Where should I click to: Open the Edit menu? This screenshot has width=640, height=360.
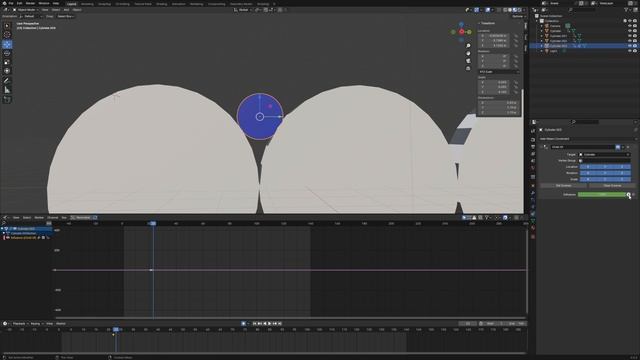point(20,3)
